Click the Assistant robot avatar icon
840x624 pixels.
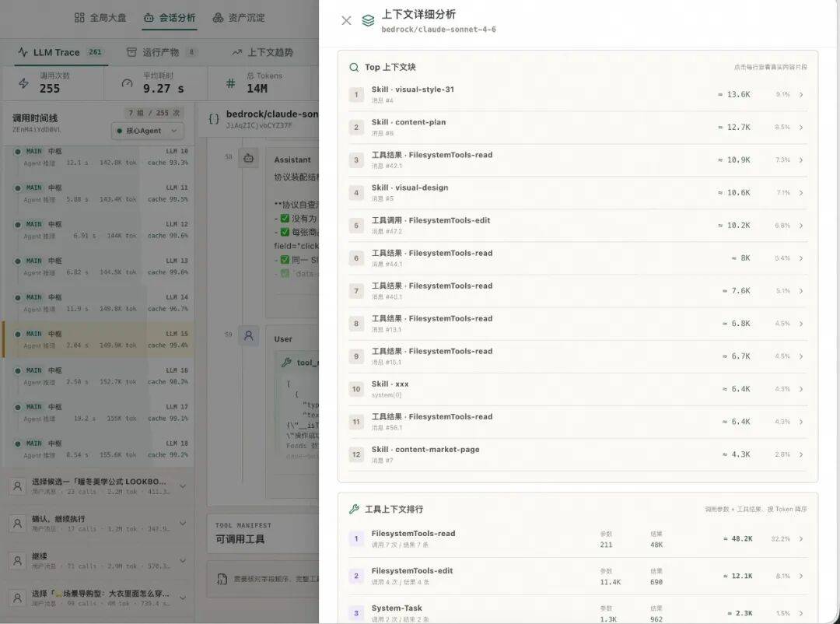tap(249, 158)
